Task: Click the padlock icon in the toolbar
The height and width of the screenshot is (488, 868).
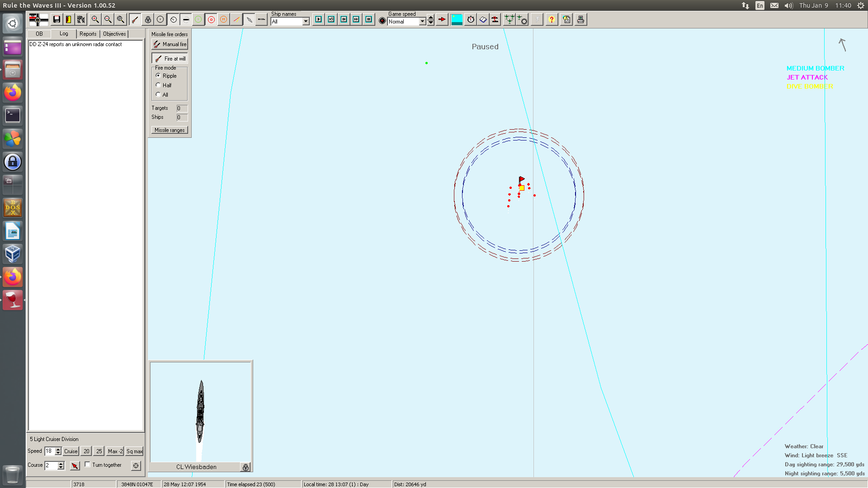Action: click(148, 19)
